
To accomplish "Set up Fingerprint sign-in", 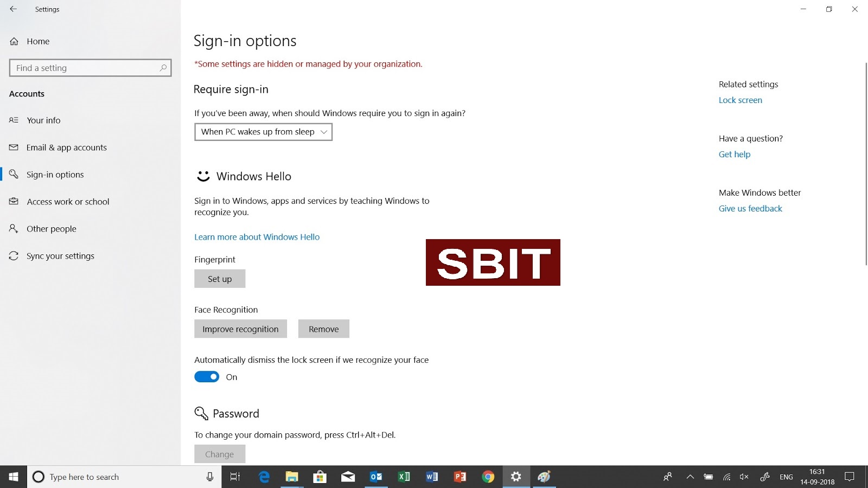I will pyautogui.click(x=220, y=279).
